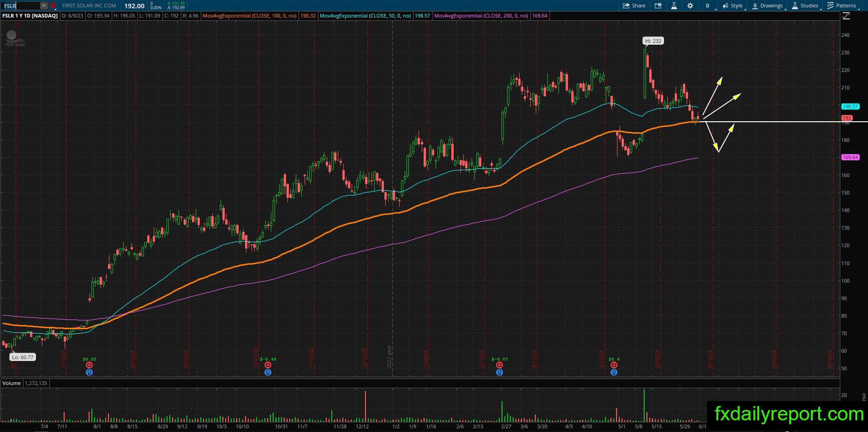Click the Hi: 232 price bubble
This screenshot has height=432, width=868.
pyautogui.click(x=653, y=41)
